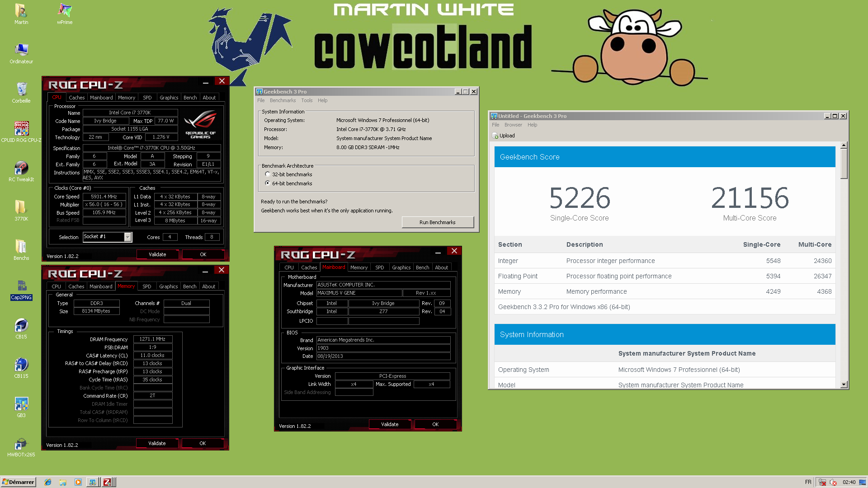Open the Ordinateur desktop icon

pyautogui.click(x=21, y=53)
